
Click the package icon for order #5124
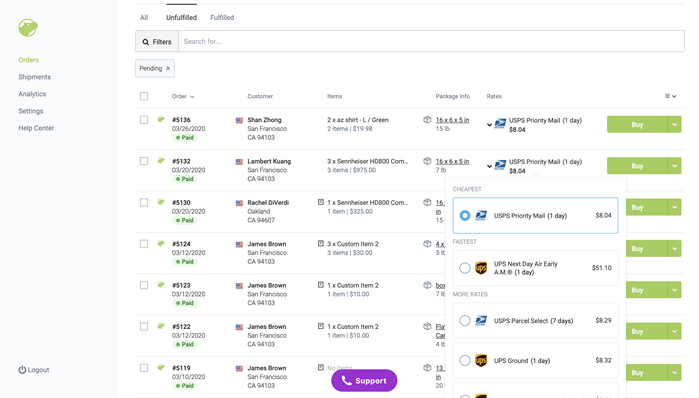point(427,243)
